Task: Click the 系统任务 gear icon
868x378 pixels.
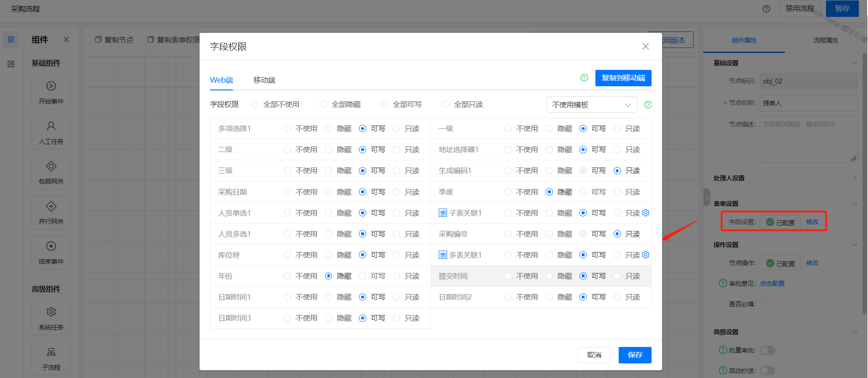Action: coord(51,312)
